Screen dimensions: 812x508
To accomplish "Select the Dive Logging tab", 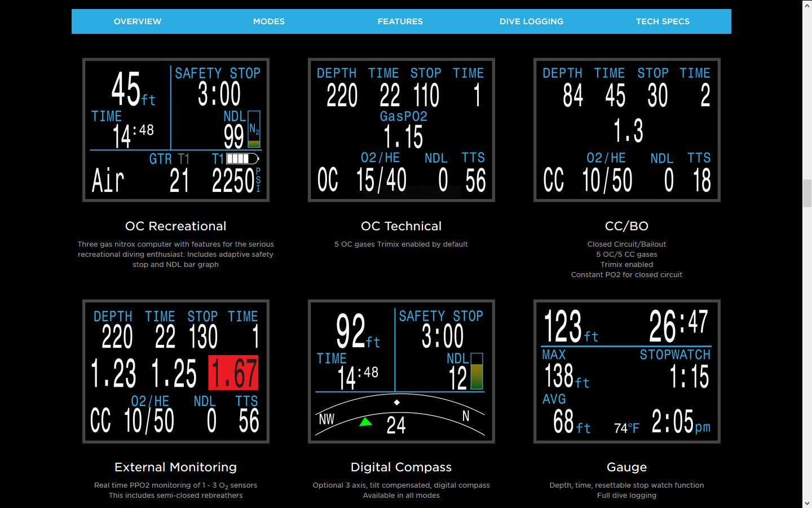I will coord(531,21).
